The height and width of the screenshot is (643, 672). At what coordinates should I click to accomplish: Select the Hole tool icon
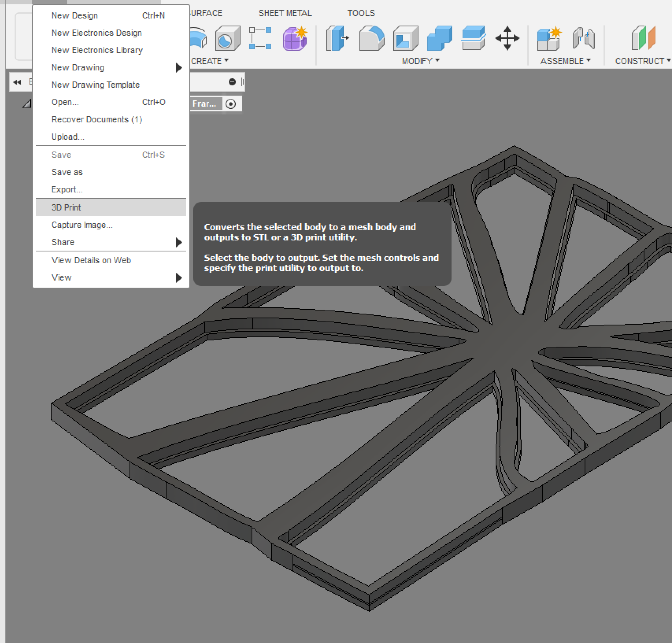(x=227, y=39)
